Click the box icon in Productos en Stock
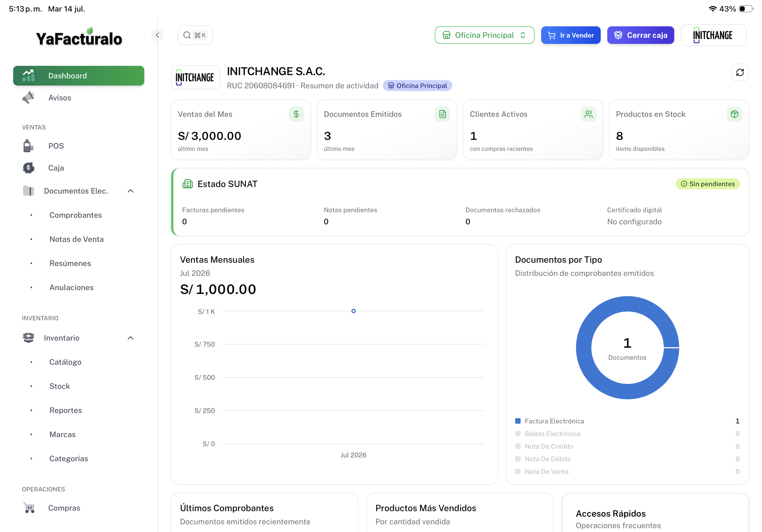Screen dimensions: 762x532 [x=735, y=114]
